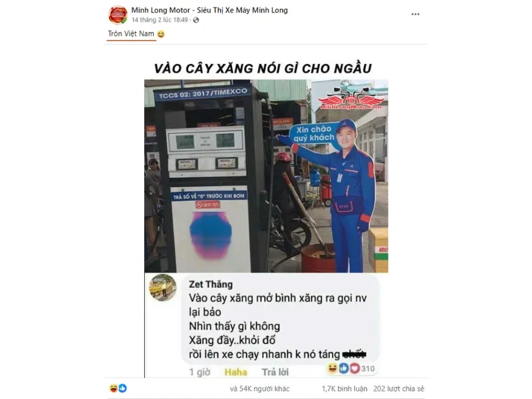Image resolution: width=532 pixels, height=399 pixels.
Task: Click the Haha reaction icon in summary
Action: (x=113, y=388)
